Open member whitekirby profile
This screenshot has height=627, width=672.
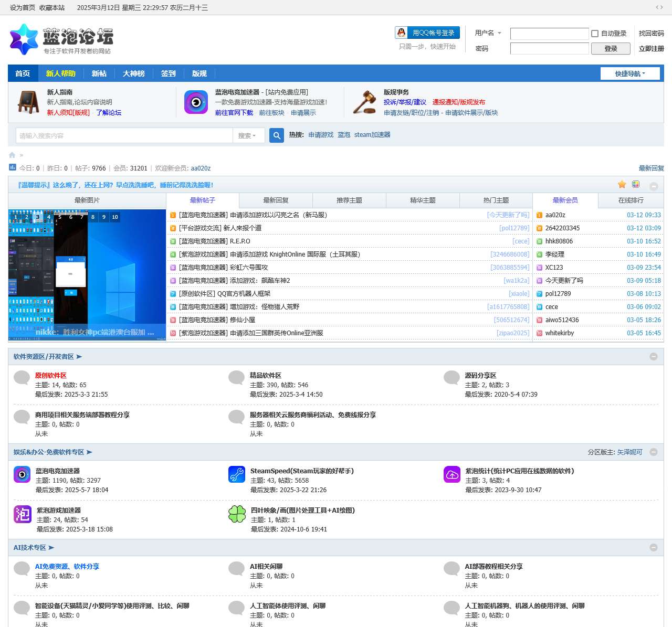pos(560,333)
